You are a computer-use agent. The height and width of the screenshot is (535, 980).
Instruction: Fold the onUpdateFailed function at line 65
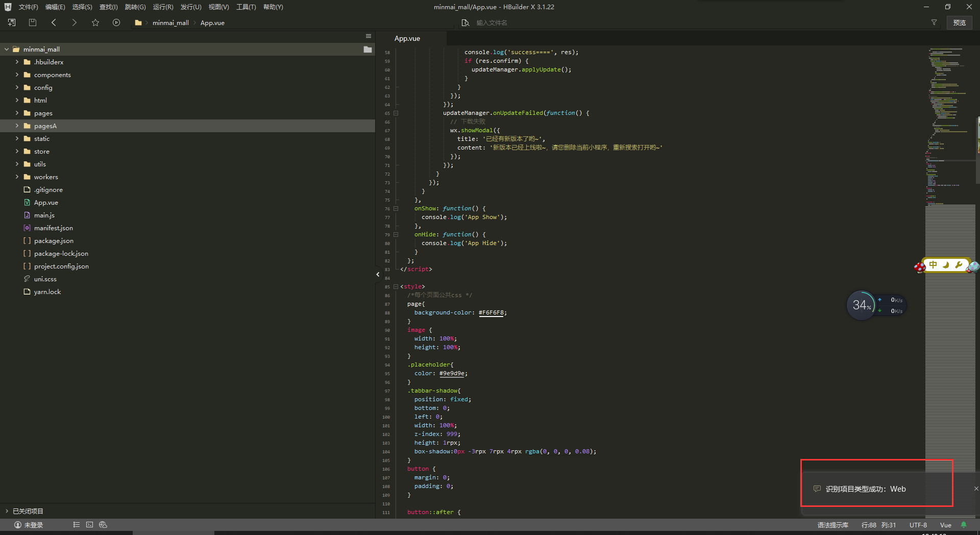(x=396, y=113)
